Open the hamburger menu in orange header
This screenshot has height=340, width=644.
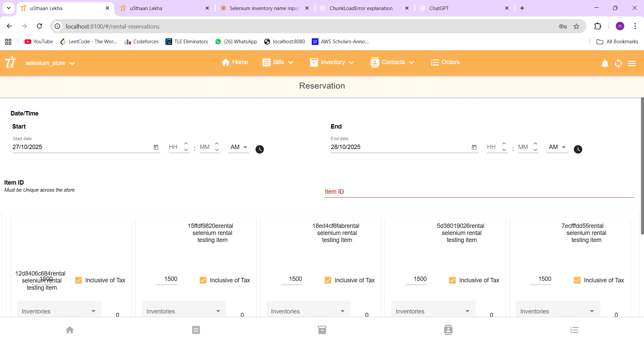(632, 63)
